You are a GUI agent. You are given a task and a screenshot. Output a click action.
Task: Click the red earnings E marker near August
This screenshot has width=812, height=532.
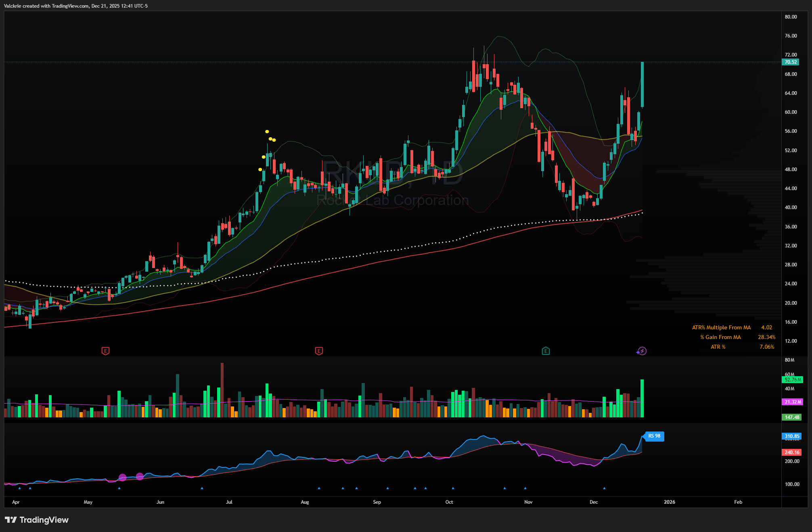coord(319,351)
